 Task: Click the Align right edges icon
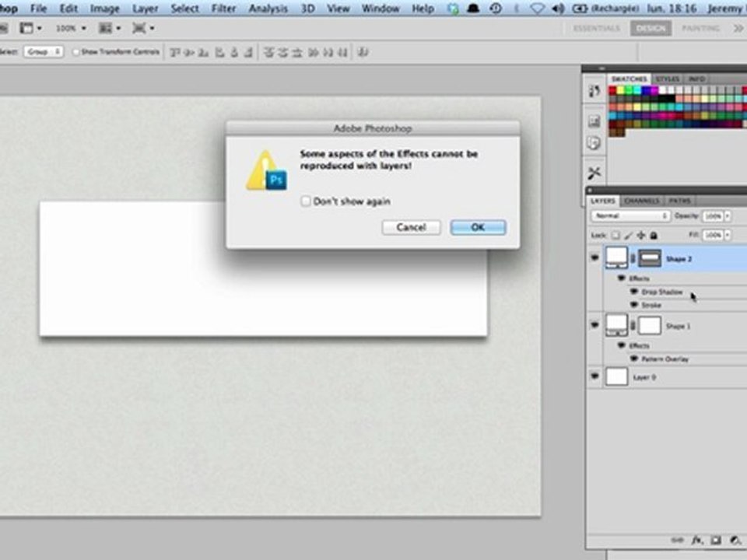(248, 52)
